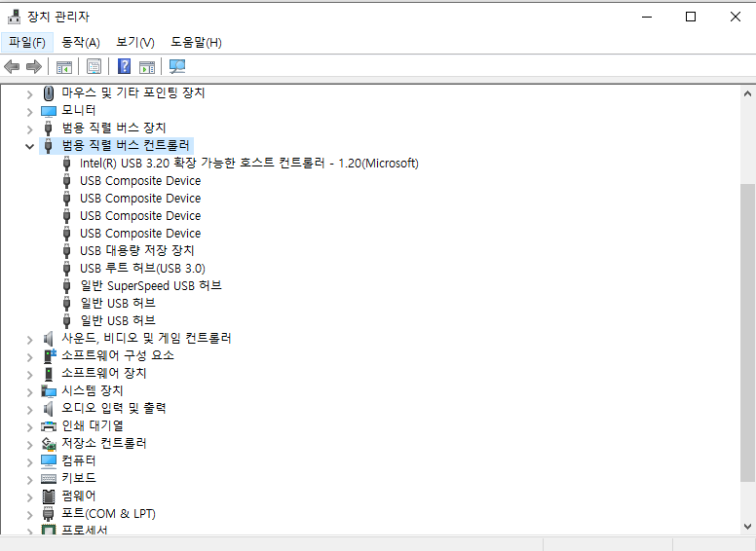Screen dimensions: 756x551
Task: Click the speaker icon beside 오디오 입력 및 출력
Action: (48, 409)
